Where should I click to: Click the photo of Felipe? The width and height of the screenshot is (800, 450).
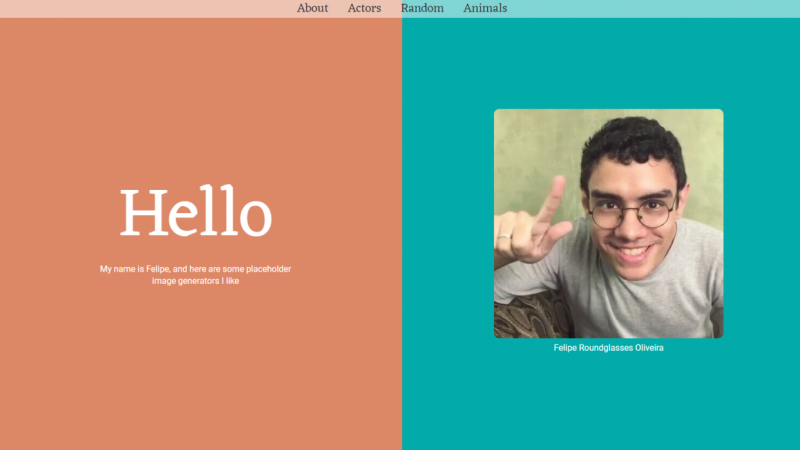pos(608,223)
